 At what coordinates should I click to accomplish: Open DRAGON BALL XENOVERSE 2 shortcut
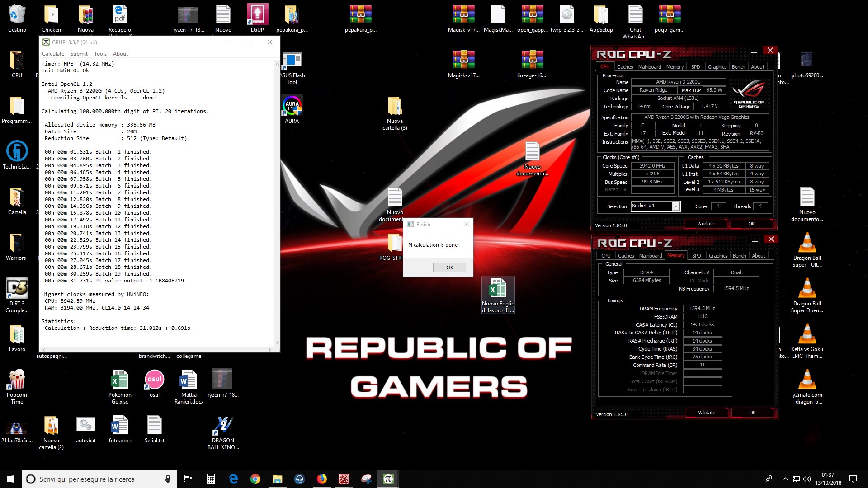(223, 432)
